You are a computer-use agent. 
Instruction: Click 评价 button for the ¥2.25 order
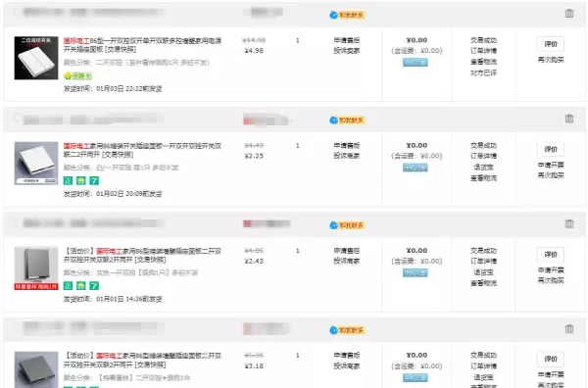(x=551, y=149)
